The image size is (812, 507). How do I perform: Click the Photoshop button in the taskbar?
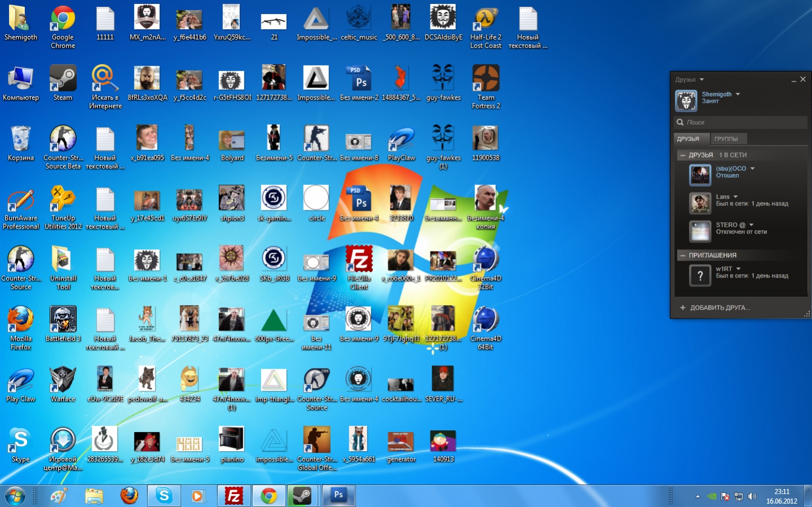(339, 496)
